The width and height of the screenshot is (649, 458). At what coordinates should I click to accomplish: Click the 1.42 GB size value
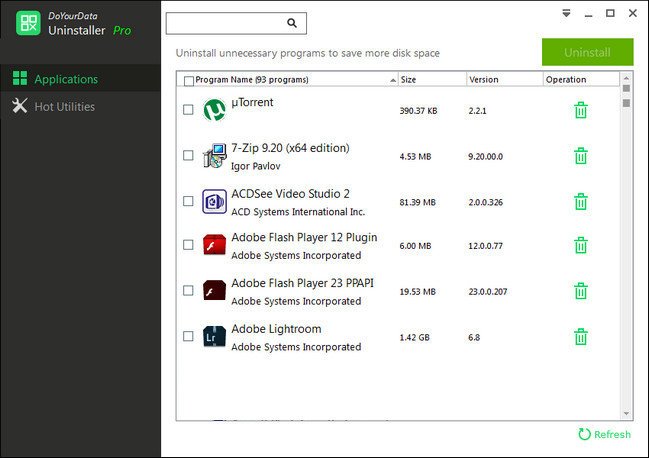pos(414,337)
